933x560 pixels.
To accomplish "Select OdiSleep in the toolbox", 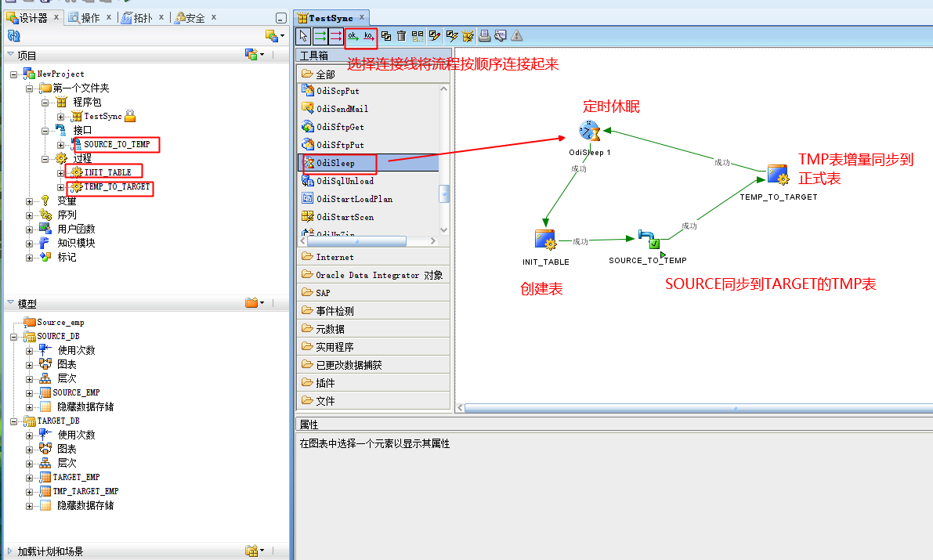I will pyautogui.click(x=367, y=163).
